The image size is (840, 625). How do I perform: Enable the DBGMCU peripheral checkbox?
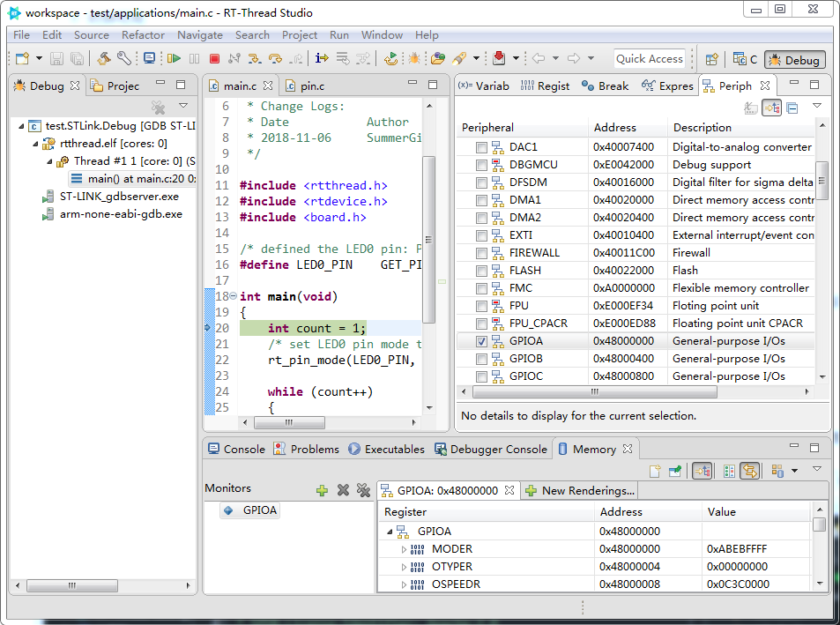pos(481,165)
